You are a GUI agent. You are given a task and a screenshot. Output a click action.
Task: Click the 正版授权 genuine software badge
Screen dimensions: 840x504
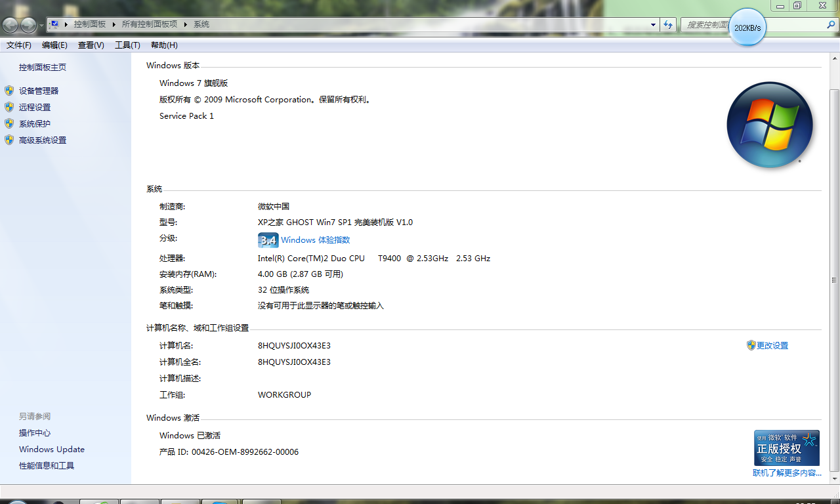(x=787, y=448)
